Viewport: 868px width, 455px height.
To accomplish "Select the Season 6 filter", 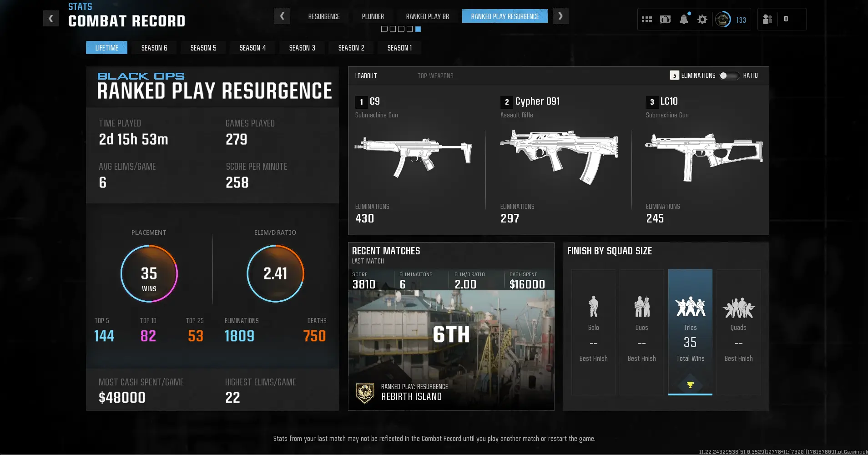I will (x=154, y=48).
